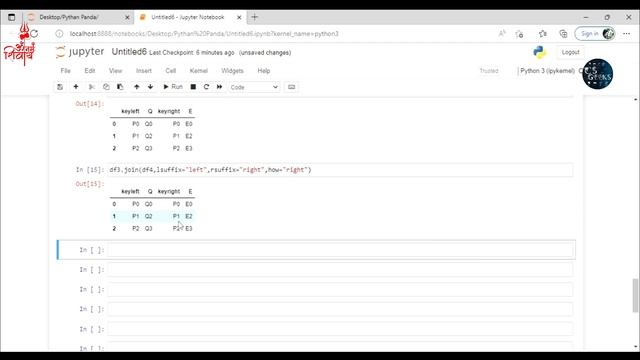This screenshot has width=640, height=360.
Task: Open a new browser tab
Action: (x=255, y=17)
